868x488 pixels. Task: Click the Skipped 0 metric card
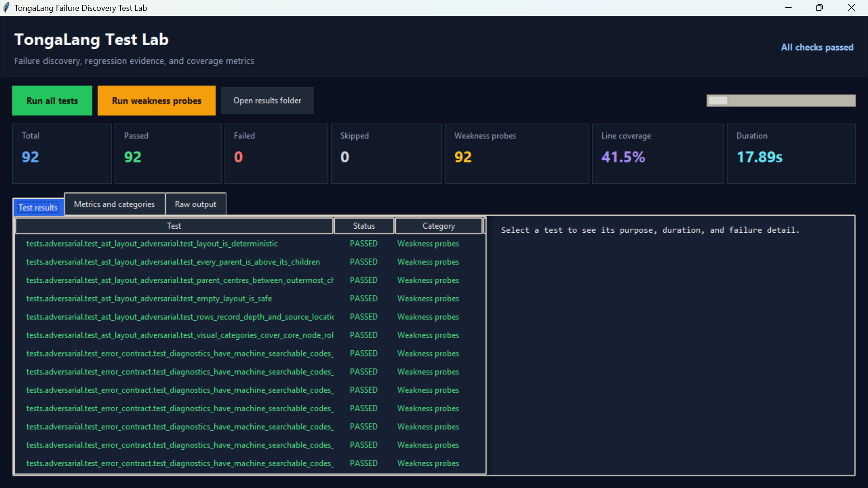(x=387, y=154)
